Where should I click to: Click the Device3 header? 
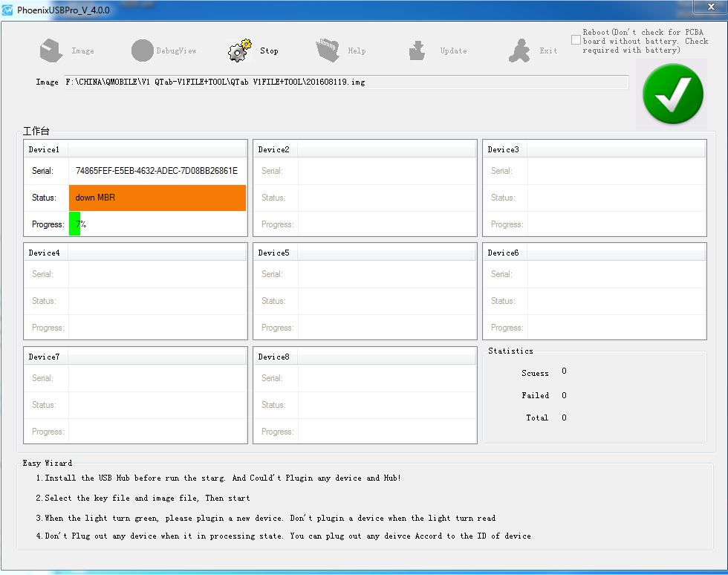(x=504, y=149)
